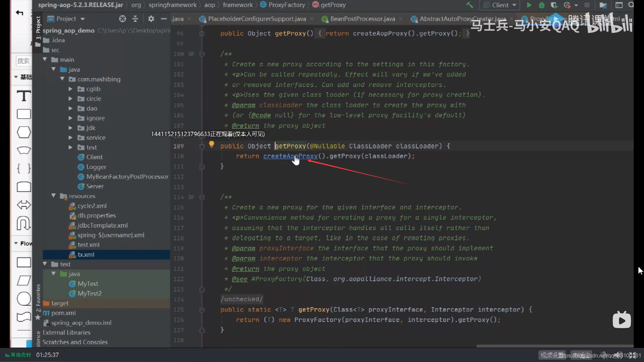Open the Server class
The width and height of the screenshot is (644, 362).
tap(95, 186)
